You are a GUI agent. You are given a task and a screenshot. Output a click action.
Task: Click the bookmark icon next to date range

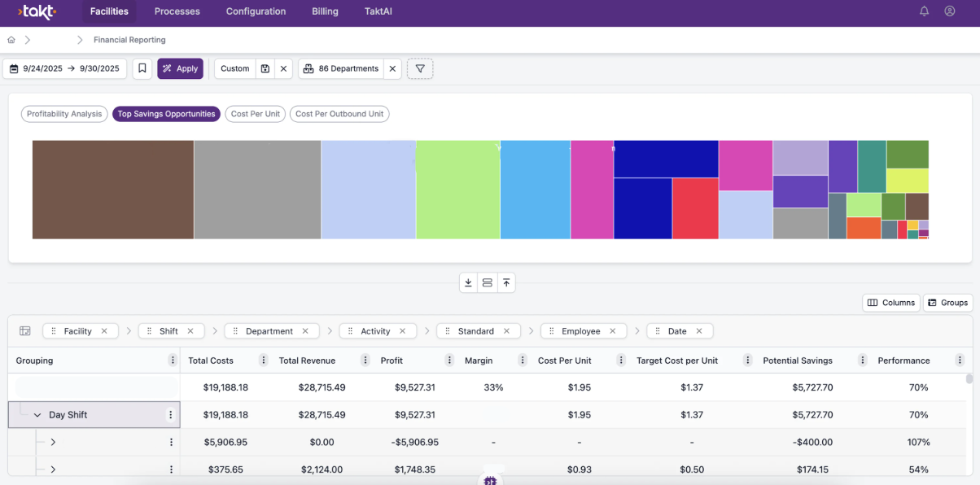pos(142,68)
